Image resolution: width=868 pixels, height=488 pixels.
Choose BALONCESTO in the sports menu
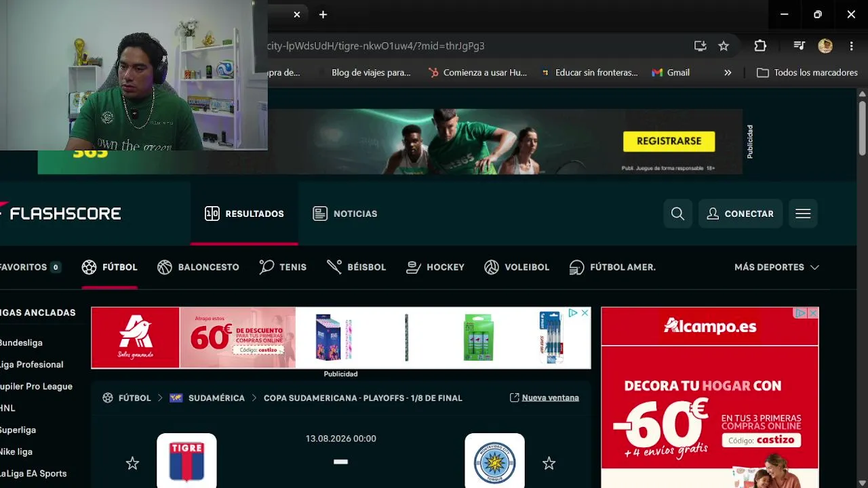(198, 267)
